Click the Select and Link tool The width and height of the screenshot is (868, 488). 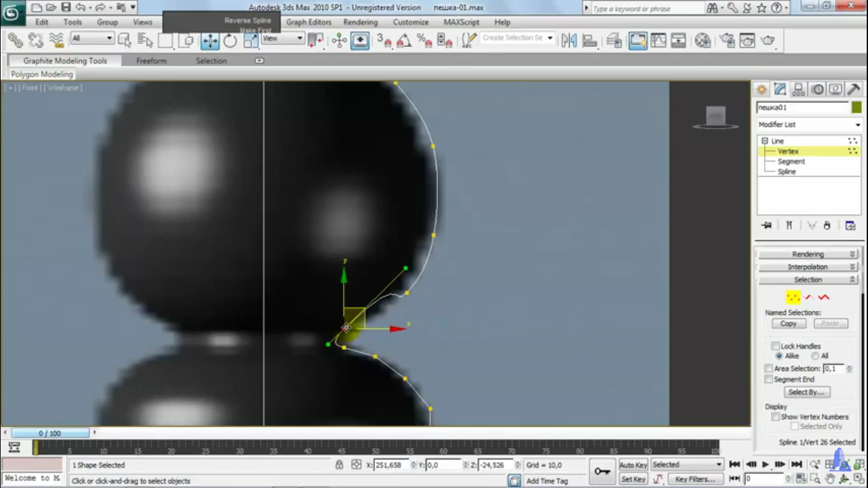tap(15, 41)
